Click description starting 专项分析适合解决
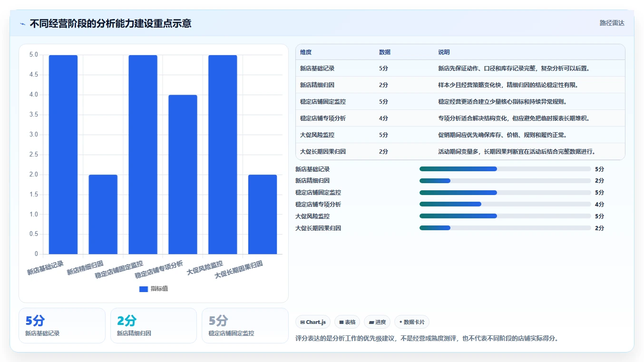The image size is (644, 362). click(514, 118)
